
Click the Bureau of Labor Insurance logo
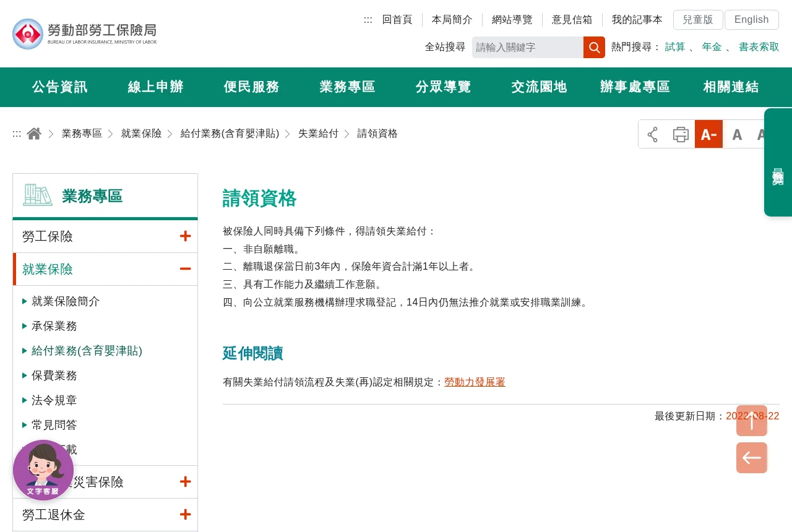point(85,33)
